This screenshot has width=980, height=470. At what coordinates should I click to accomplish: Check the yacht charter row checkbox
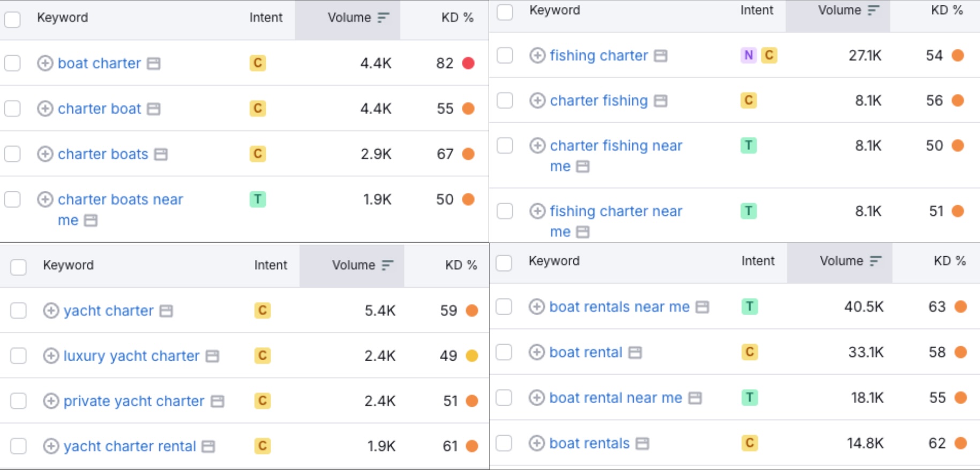[x=18, y=310]
